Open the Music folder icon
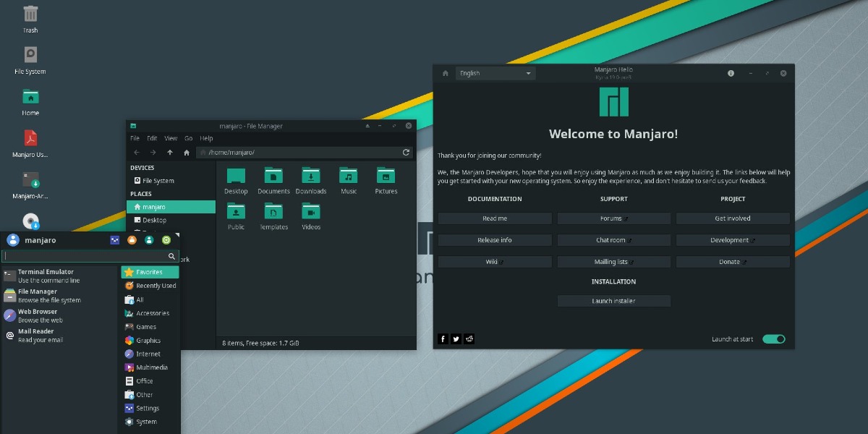The width and height of the screenshot is (868, 434). click(349, 177)
